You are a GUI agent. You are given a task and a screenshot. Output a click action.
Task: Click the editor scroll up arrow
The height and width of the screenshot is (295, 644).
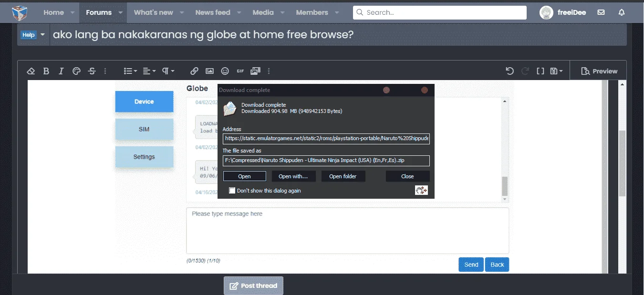[x=622, y=84]
